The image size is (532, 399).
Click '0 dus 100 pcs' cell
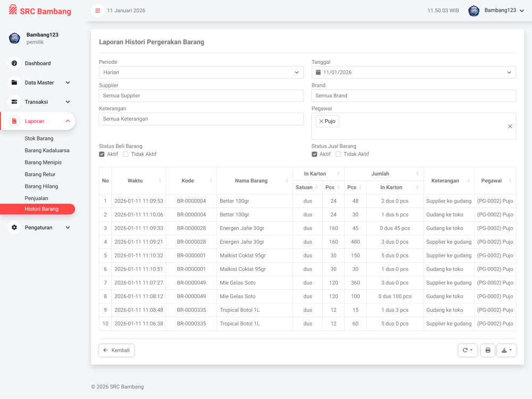(x=395, y=296)
